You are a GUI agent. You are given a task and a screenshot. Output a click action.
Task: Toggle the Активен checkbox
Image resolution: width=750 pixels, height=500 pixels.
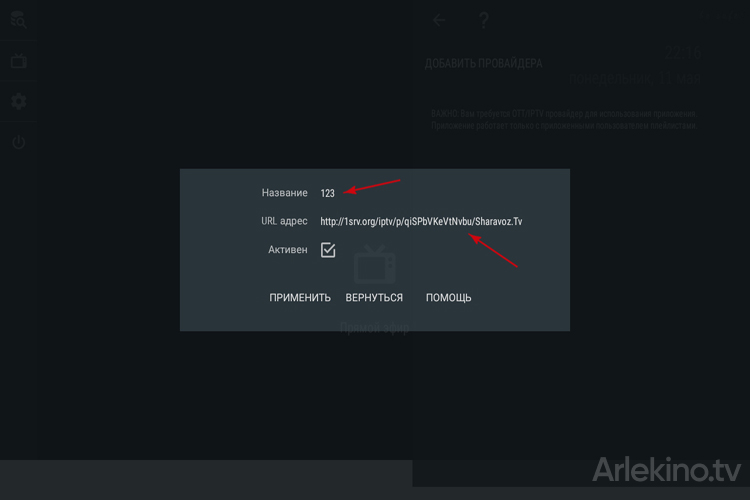(328, 250)
